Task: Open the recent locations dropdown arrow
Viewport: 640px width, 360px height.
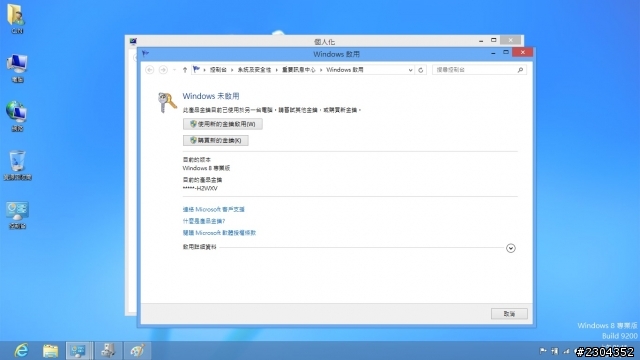Action: tap(174, 70)
